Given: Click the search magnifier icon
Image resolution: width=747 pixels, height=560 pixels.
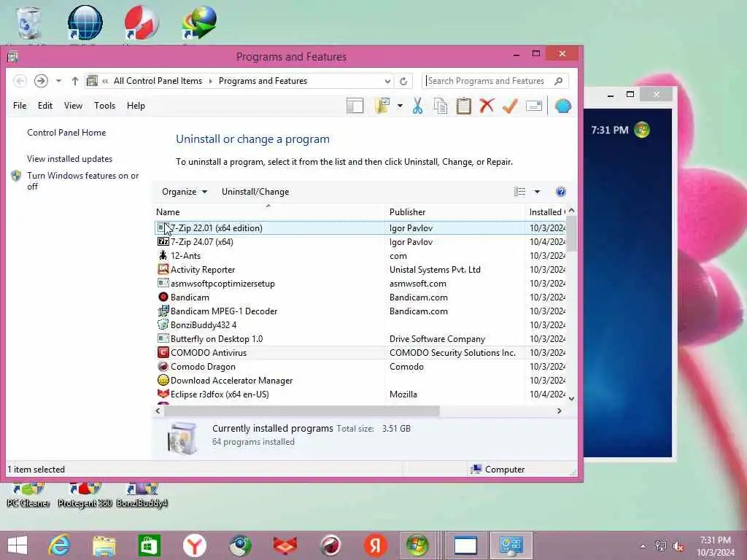Looking at the screenshot, I should tap(559, 81).
